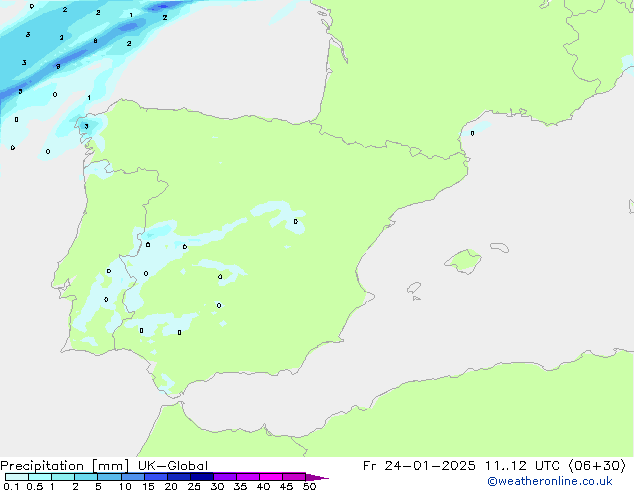
Task: Select the 25–30 mm dark blue swatch
Action: click(202, 477)
